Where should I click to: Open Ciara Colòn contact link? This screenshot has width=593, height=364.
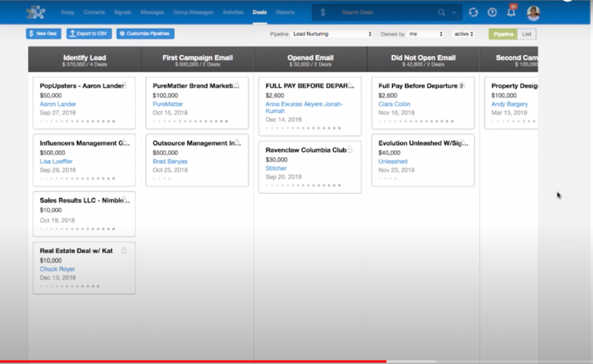click(394, 104)
